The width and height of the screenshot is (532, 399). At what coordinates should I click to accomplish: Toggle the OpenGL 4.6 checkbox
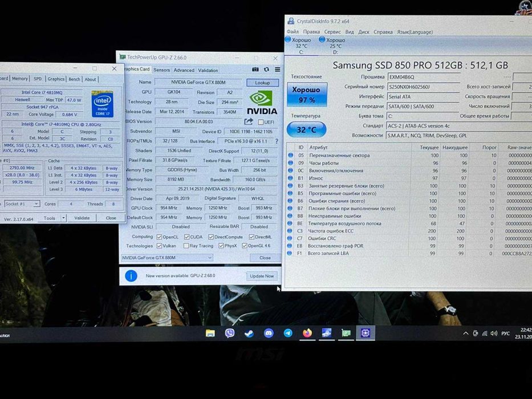[x=244, y=246]
